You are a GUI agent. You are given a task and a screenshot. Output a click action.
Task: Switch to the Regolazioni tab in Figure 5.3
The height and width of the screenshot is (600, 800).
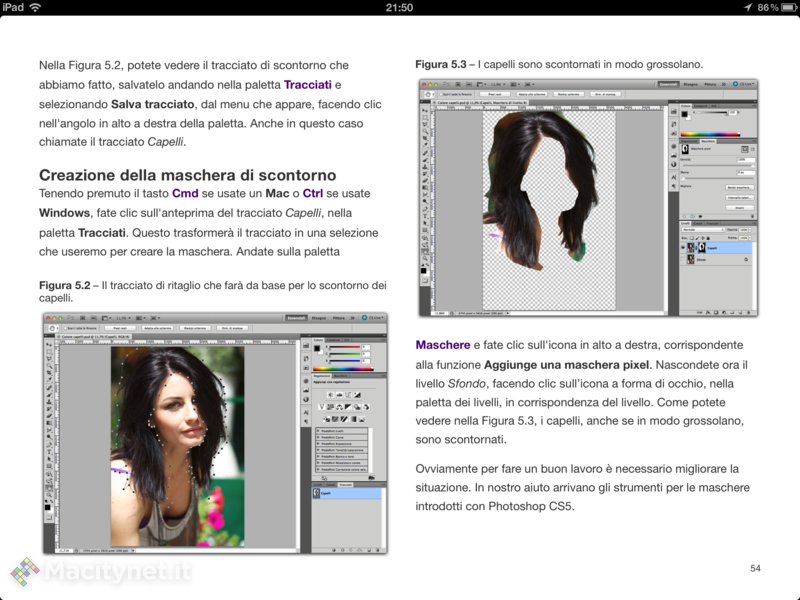click(x=689, y=141)
